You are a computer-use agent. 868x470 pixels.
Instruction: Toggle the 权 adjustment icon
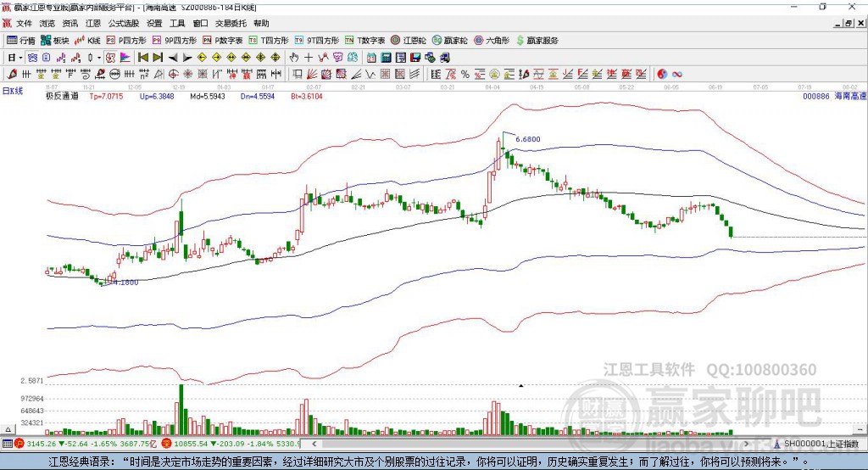pos(111,58)
